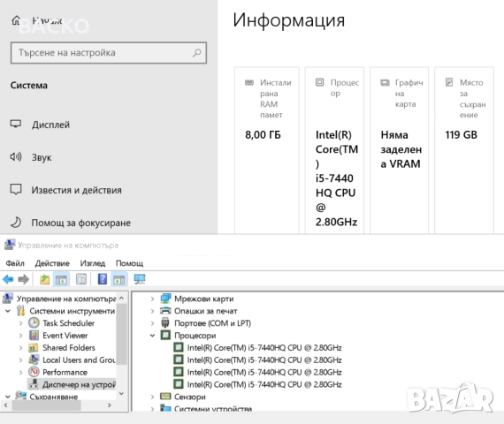
Task: Click the processor icon on the Процесор card
Action: (319, 82)
